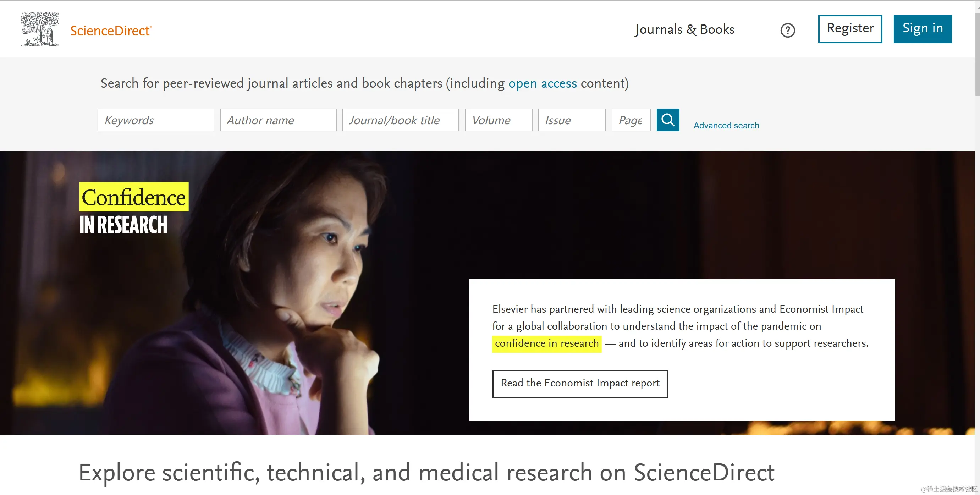Click the ScienceDirect wordmark logo
This screenshot has width=980, height=495.
pos(111,31)
